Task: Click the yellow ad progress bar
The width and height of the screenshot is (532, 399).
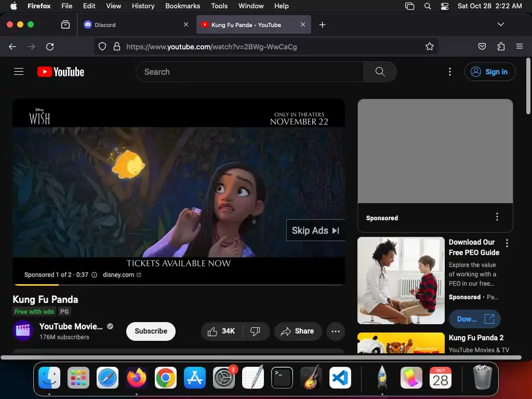Action: click(x=37, y=284)
